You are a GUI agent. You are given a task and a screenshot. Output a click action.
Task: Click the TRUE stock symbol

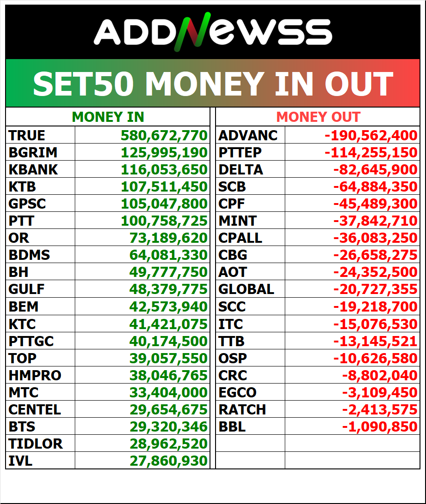(x=27, y=135)
